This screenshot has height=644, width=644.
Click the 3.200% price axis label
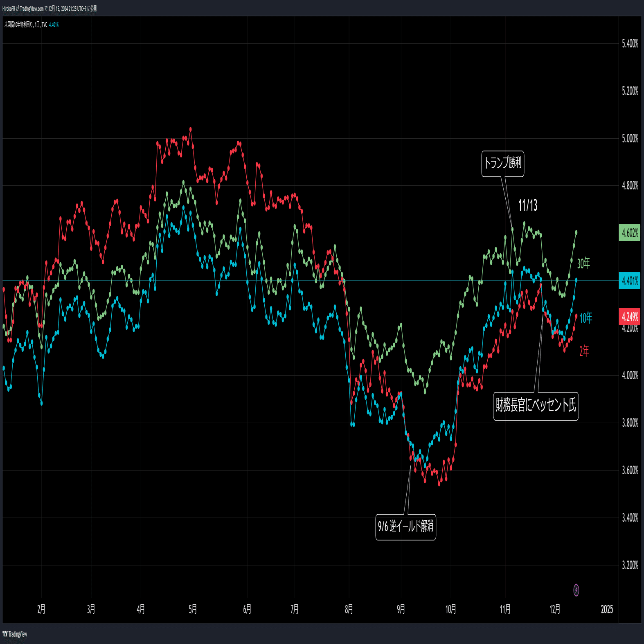pos(630,565)
